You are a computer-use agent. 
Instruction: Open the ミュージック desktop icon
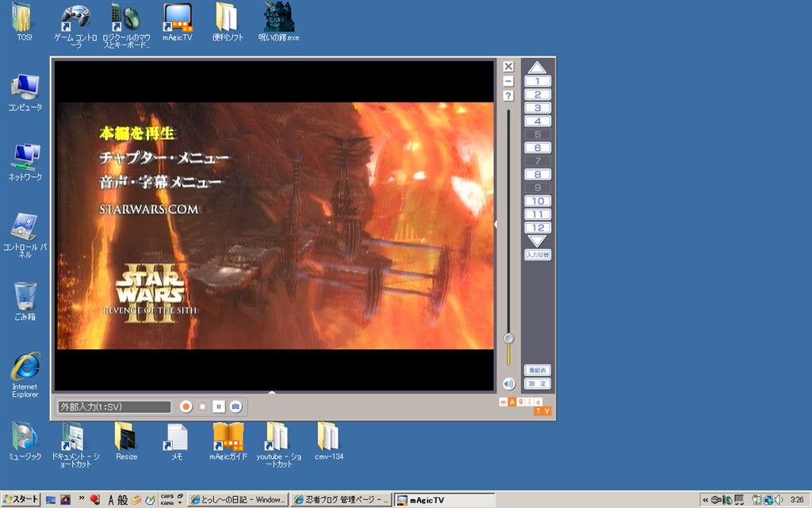[x=25, y=441]
